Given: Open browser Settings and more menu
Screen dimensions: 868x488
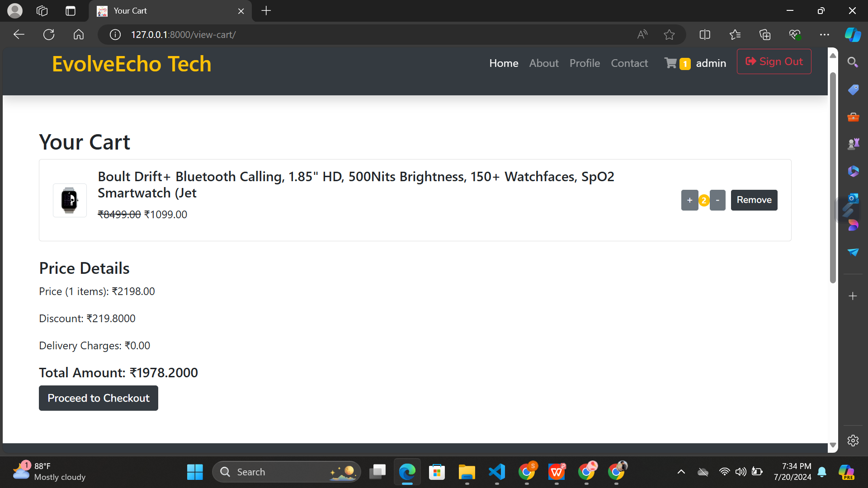Looking at the screenshot, I should [x=825, y=35].
